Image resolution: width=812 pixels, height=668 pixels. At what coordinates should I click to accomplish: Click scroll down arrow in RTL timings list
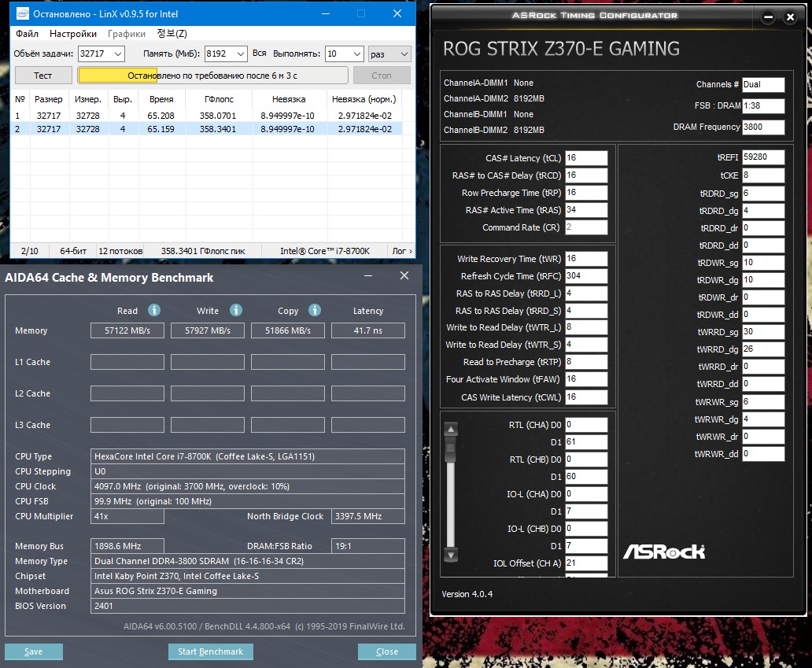coord(451,555)
